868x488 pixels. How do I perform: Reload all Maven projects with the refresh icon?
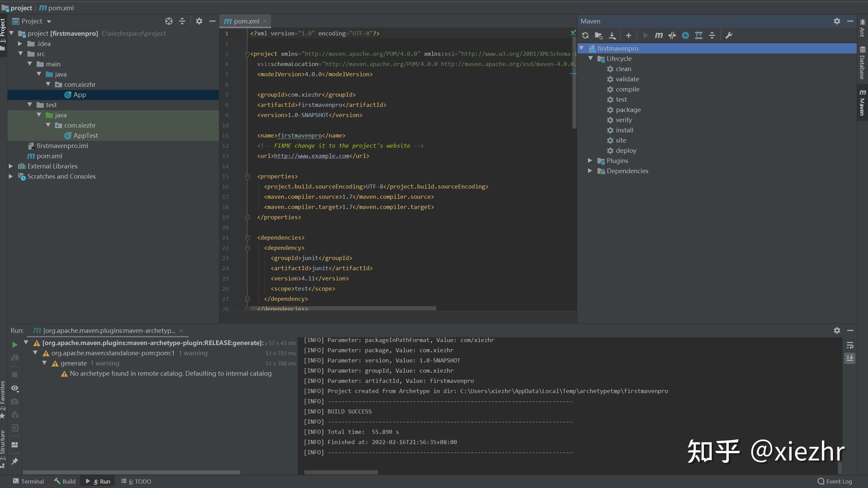pos(585,35)
